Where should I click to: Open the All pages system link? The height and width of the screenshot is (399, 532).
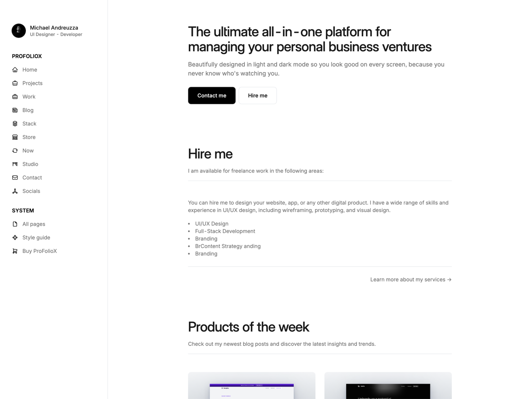pyautogui.click(x=34, y=224)
